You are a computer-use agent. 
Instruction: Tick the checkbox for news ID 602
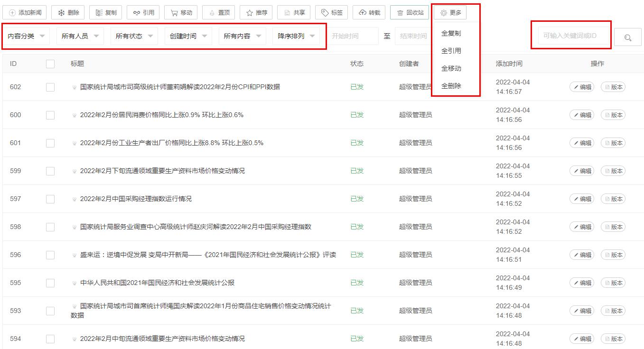[50, 87]
